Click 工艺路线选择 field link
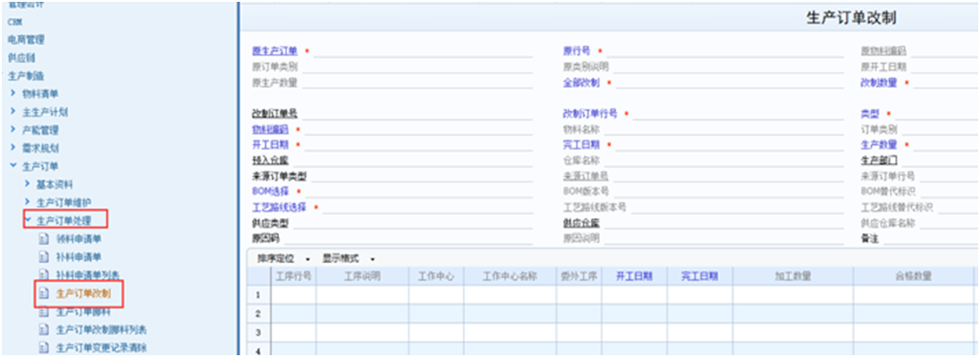This screenshot has height=357, width=980. click(279, 207)
